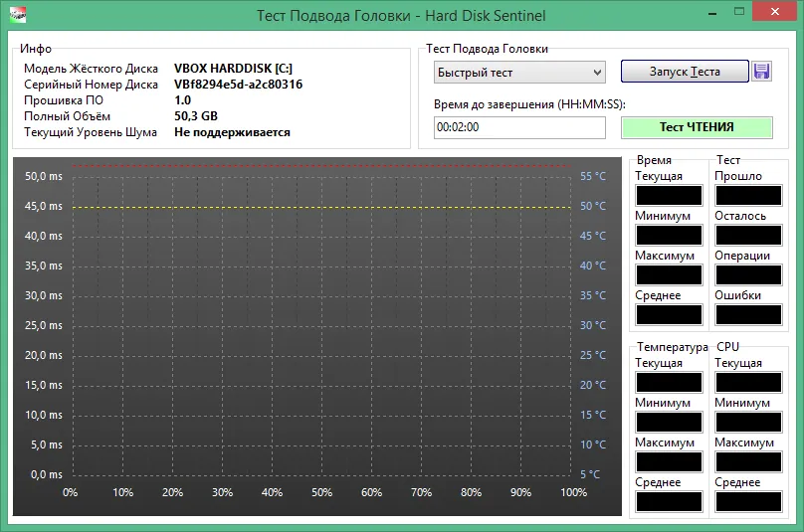Click the CPU Среднее value box
Screen dimensions: 804x532
pos(748,502)
